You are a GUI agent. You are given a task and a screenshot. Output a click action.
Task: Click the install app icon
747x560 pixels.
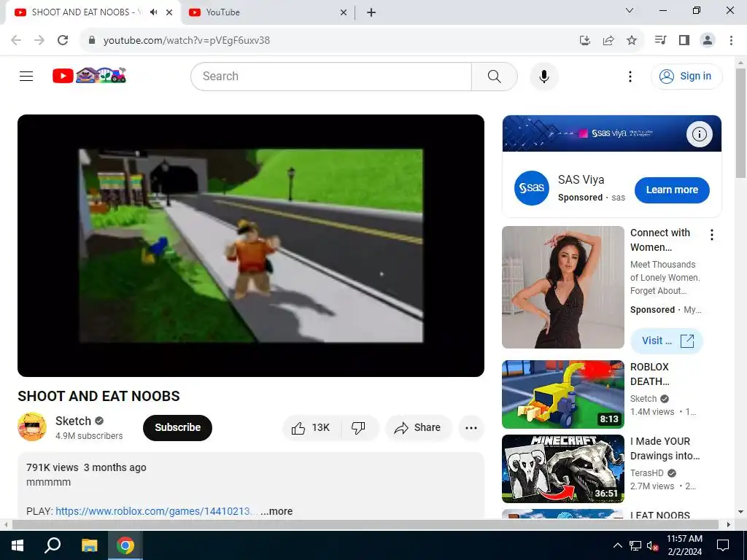(585, 41)
